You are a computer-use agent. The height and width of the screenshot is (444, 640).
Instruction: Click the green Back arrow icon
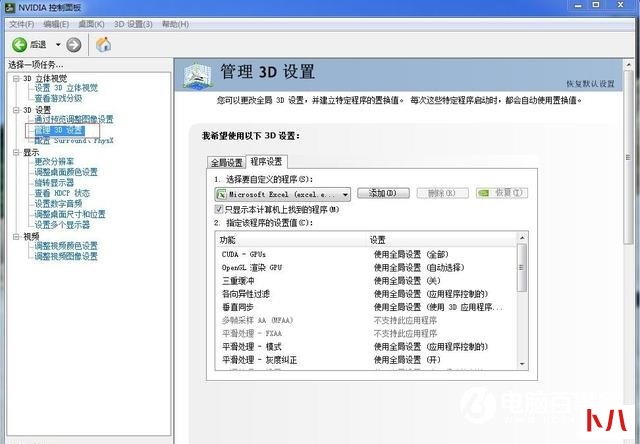pos(19,44)
